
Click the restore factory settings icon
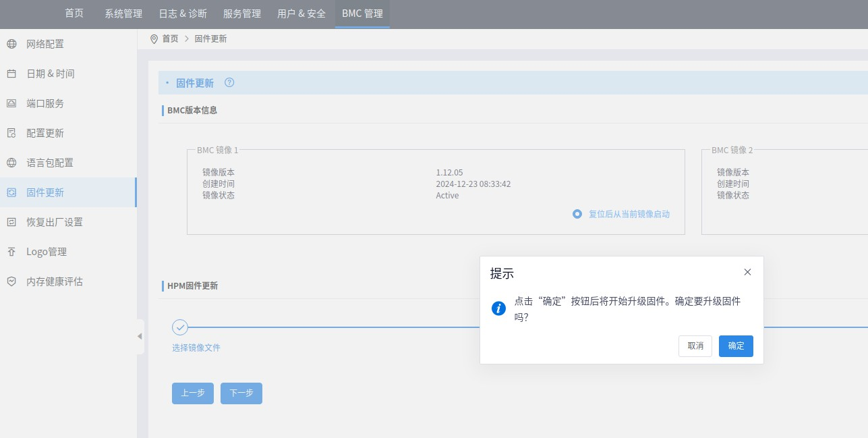tap(11, 222)
